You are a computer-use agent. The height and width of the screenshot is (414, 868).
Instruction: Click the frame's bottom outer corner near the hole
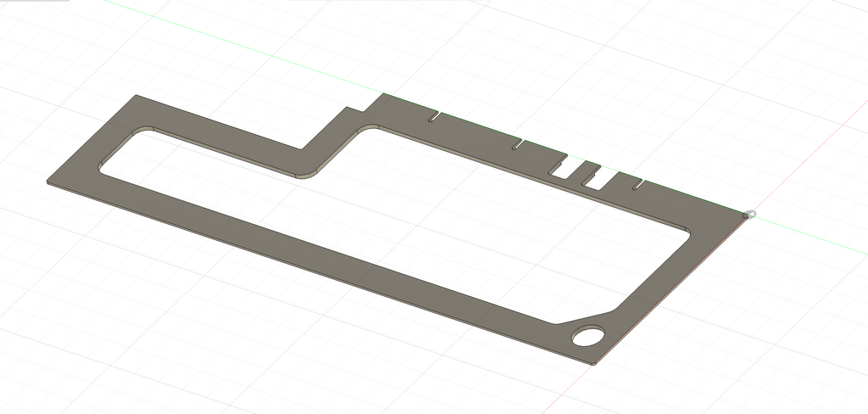pyautogui.click(x=593, y=364)
